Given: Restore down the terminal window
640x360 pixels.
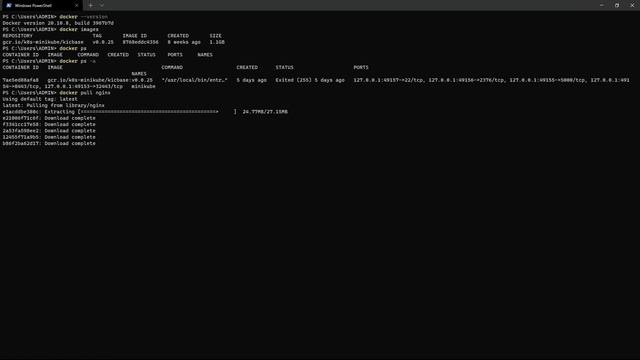Looking at the screenshot, I should click(x=617, y=5).
